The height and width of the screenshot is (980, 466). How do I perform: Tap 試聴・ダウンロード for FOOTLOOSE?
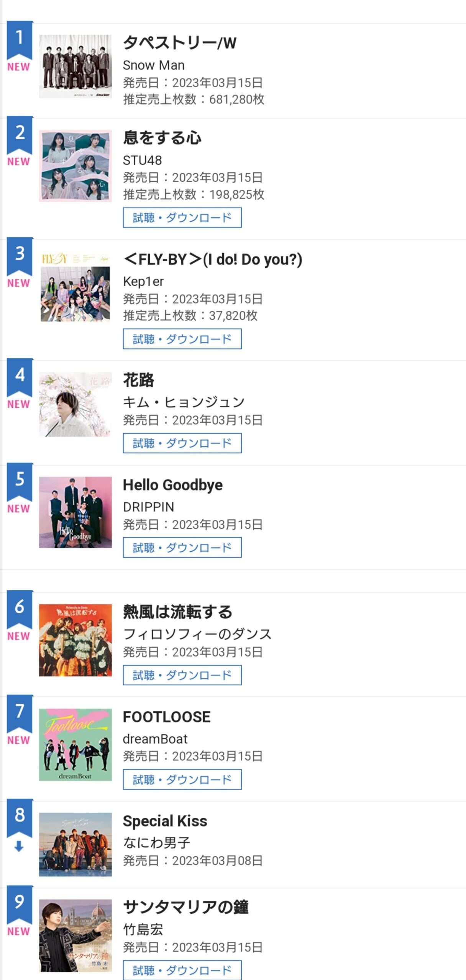[182, 779]
